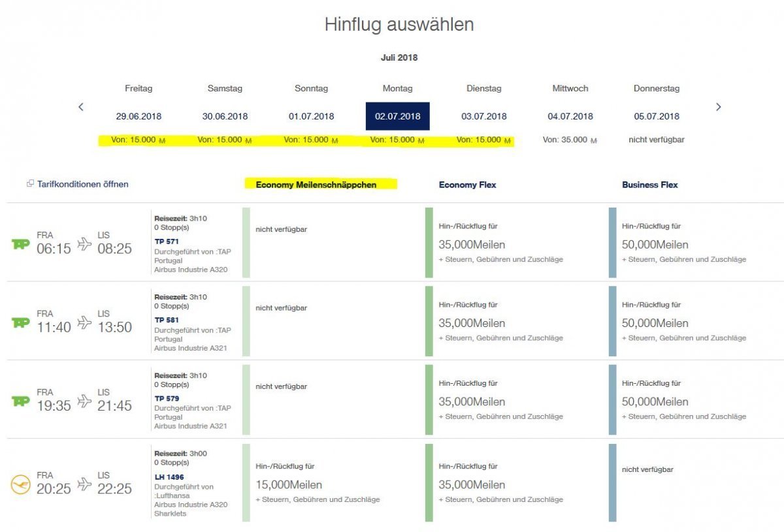Viewport: 784px width, 532px height.
Task: Click the next week right arrow
Action: 718,107
